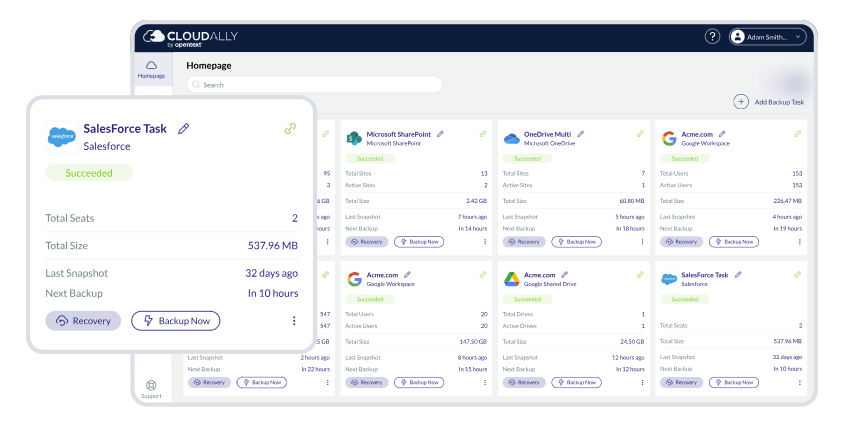Click Recovery on Google Shared Drive card
This screenshot has width=844, height=424.
(x=524, y=383)
